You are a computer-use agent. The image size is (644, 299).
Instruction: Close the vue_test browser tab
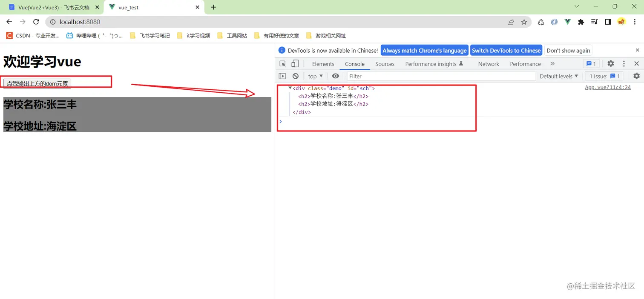point(197,7)
